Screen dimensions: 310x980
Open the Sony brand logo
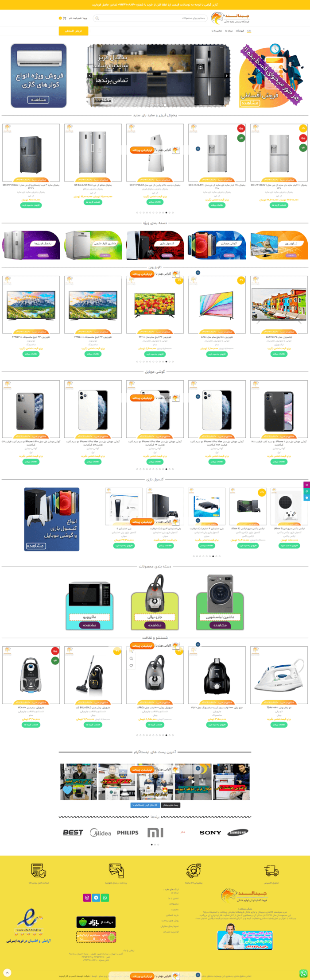(x=210, y=833)
